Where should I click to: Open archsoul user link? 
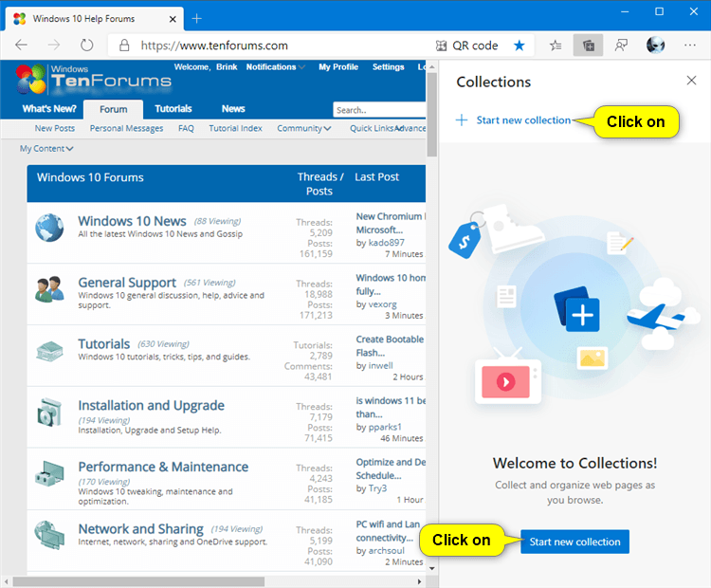point(387,551)
